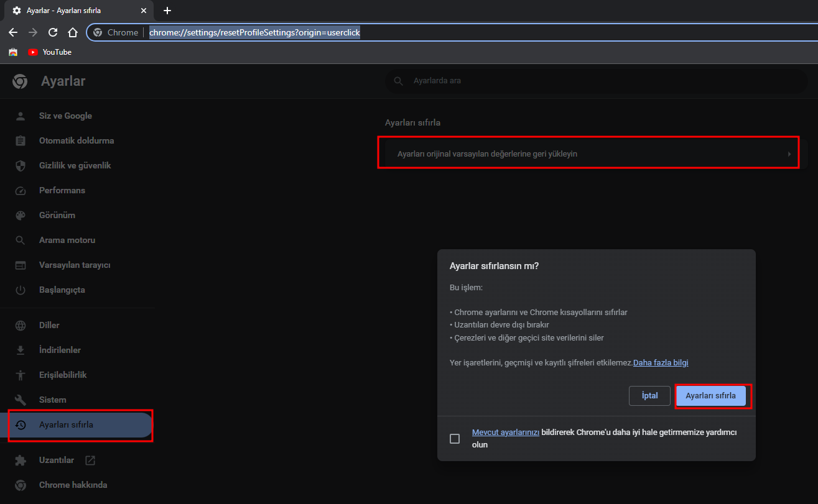The width and height of the screenshot is (818, 504).
Task: Select Otomatik doldurma in the sidebar
Action: [77, 140]
